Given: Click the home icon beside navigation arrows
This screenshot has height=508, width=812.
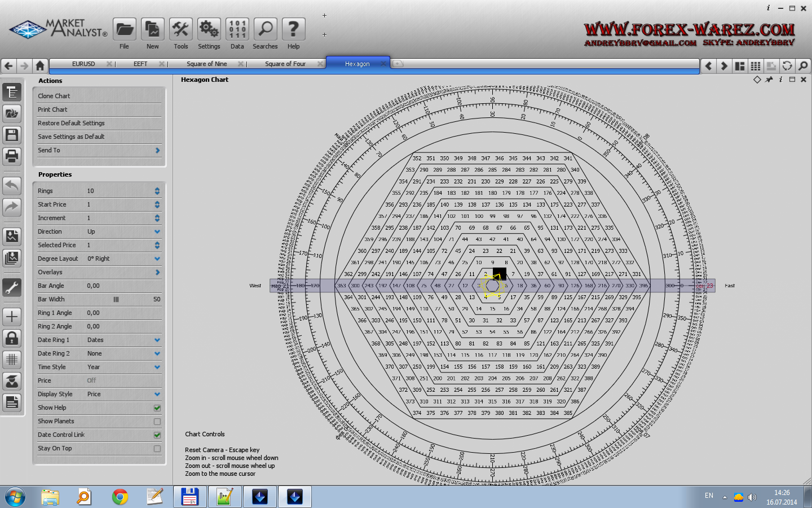Looking at the screenshot, I should (x=40, y=65).
